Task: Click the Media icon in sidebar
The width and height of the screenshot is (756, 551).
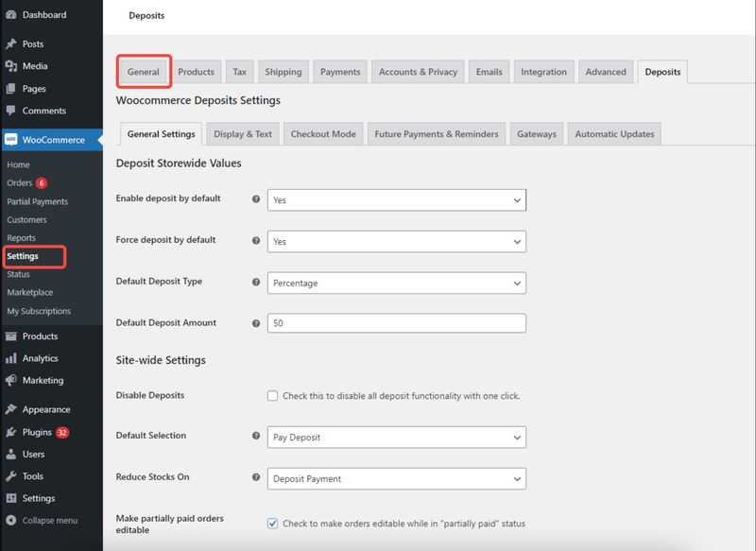Action: [x=11, y=66]
